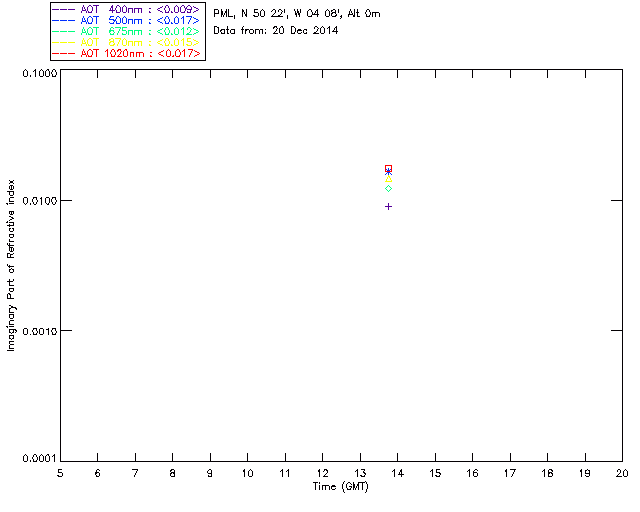Screen dimensions: 640x512
Task: Click the 'Imaginary Part of Refractive index' axis title
Action: click(11, 265)
